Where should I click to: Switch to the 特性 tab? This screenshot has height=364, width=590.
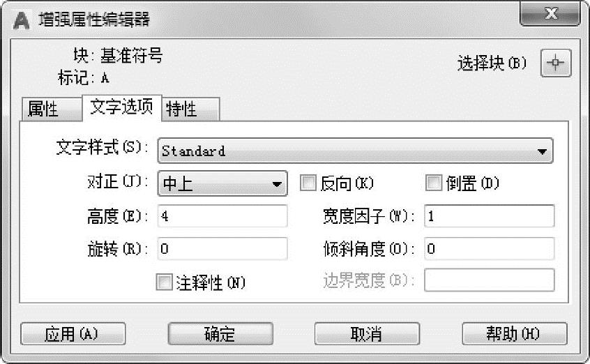182,109
